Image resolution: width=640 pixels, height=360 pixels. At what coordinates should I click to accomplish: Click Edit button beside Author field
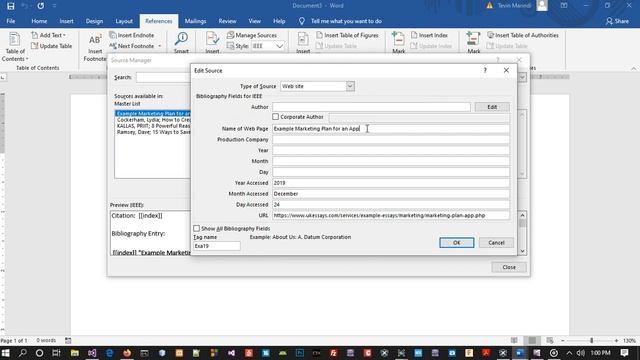coord(492,107)
